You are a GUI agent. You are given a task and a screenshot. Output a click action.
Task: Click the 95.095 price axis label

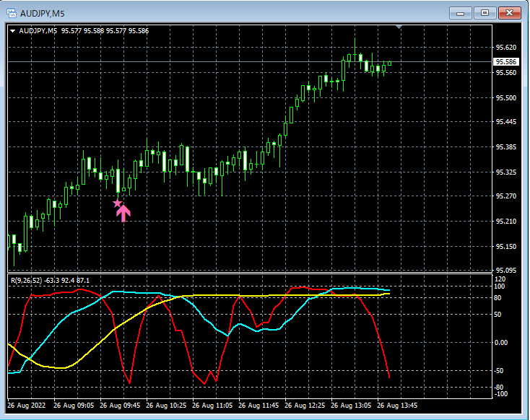505,271
